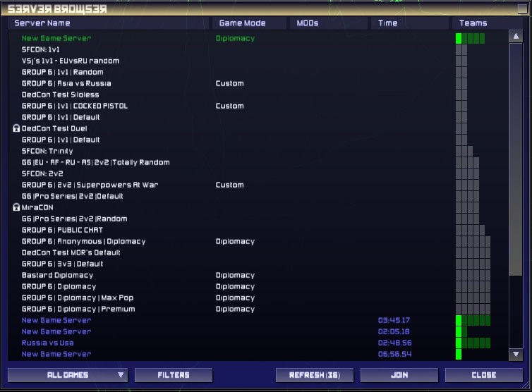Select DedCon Test Siloless server
532x392 pixels.
[61, 94]
